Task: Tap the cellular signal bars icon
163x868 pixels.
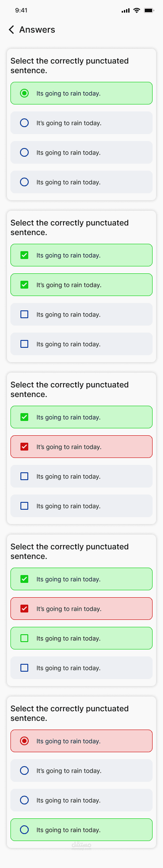Action: [126, 10]
